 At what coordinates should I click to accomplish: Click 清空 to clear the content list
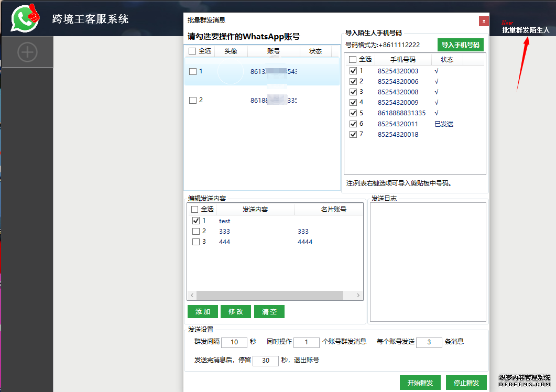coord(269,311)
